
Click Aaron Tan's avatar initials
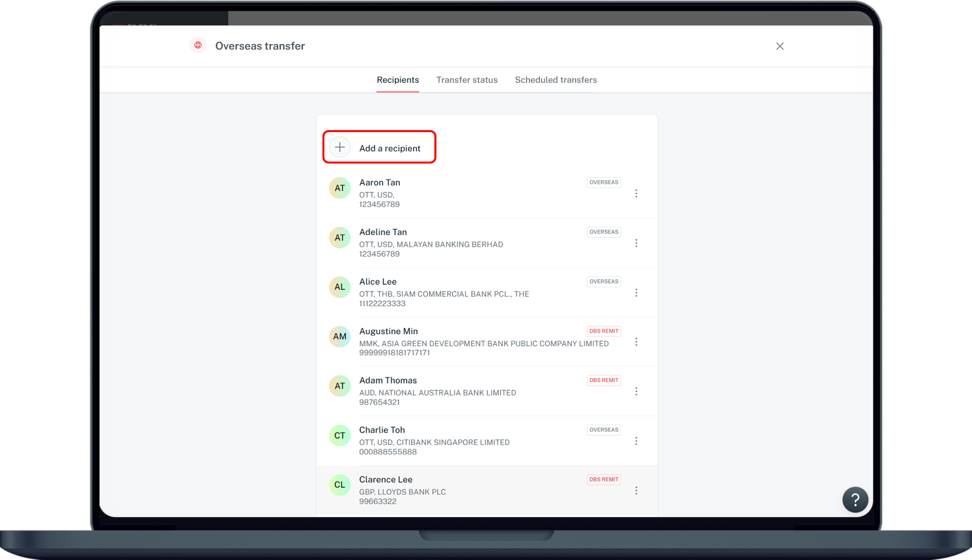click(339, 188)
